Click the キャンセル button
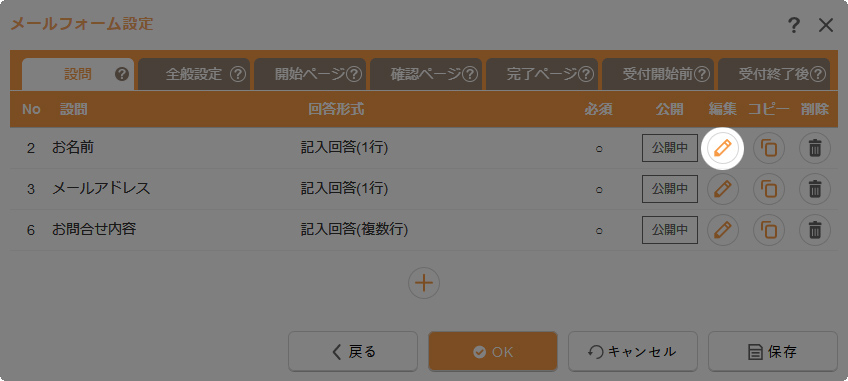848x381 pixels. coord(633,352)
